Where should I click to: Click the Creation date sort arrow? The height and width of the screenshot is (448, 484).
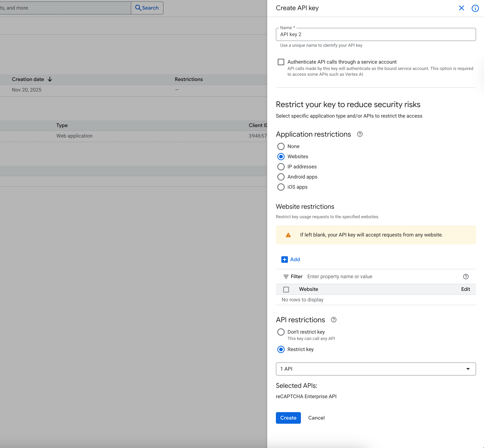coord(50,79)
